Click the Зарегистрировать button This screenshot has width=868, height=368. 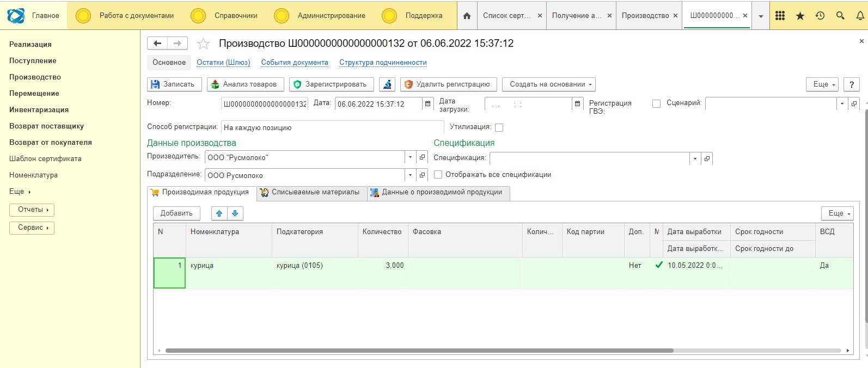pos(332,84)
